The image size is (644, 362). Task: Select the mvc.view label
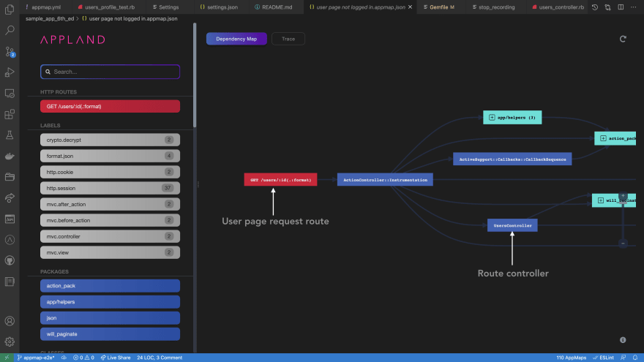pyautogui.click(x=110, y=252)
